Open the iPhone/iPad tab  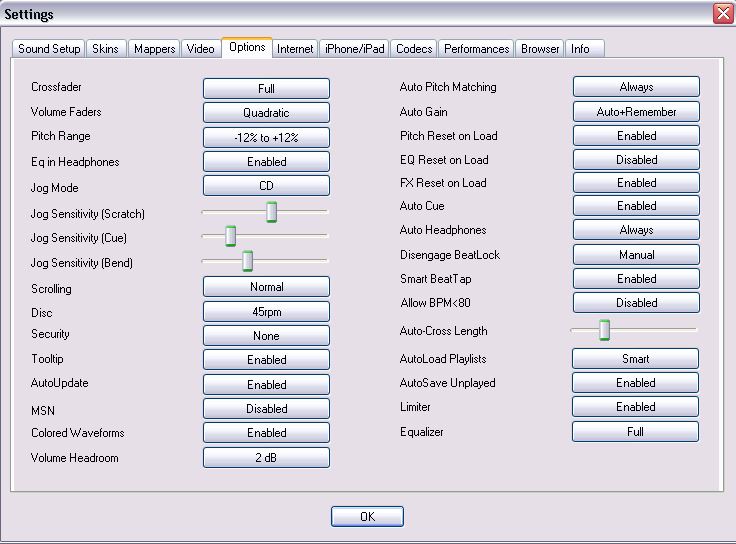click(x=355, y=48)
